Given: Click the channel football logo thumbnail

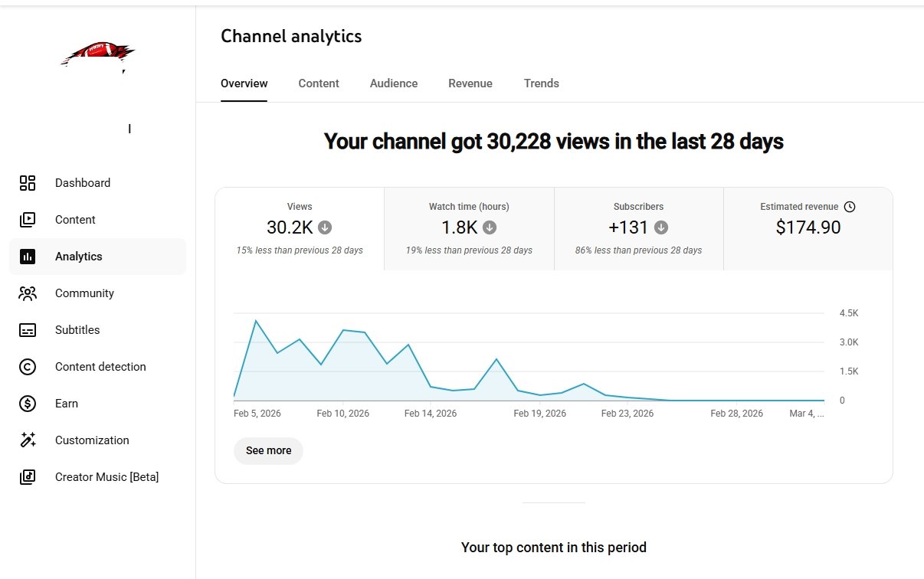Looking at the screenshot, I should coord(98,55).
